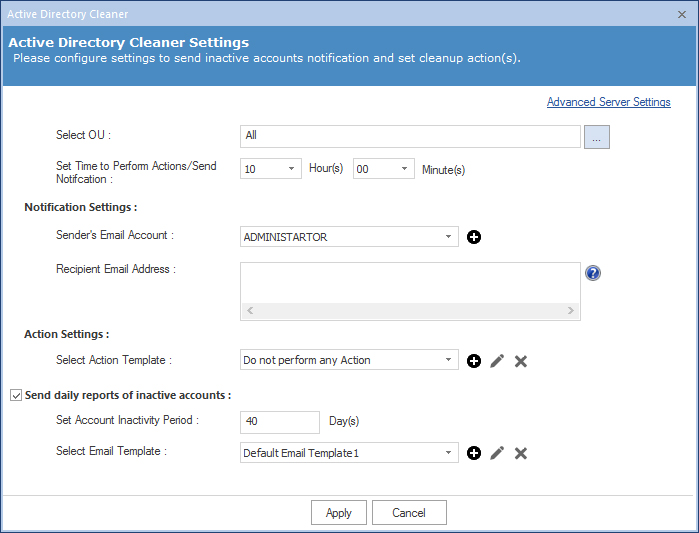Expand the Sender's Email Account dropdown
Viewport: 699px width, 533px height.
pyautogui.click(x=448, y=237)
